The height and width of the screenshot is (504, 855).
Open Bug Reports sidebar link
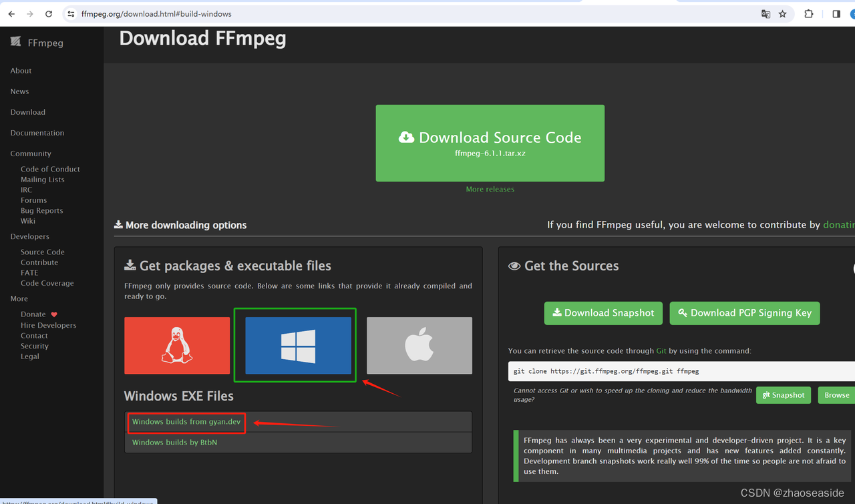[x=41, y=211]
